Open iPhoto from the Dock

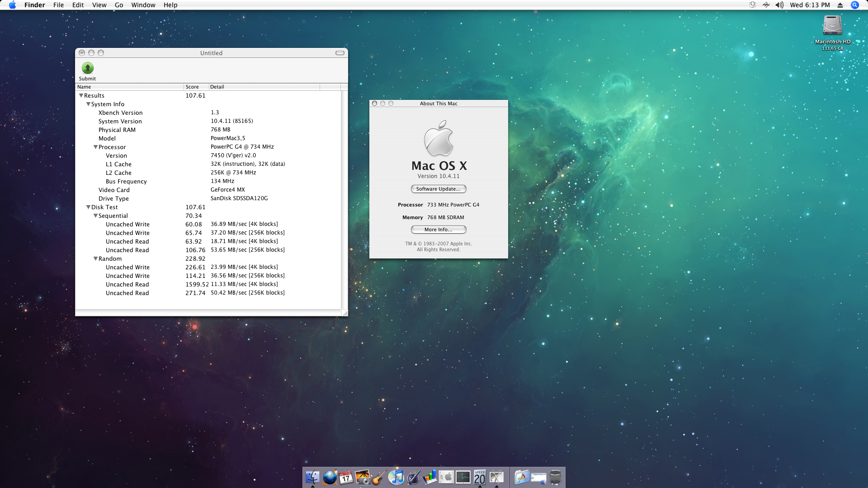click(x=363, y=477)
